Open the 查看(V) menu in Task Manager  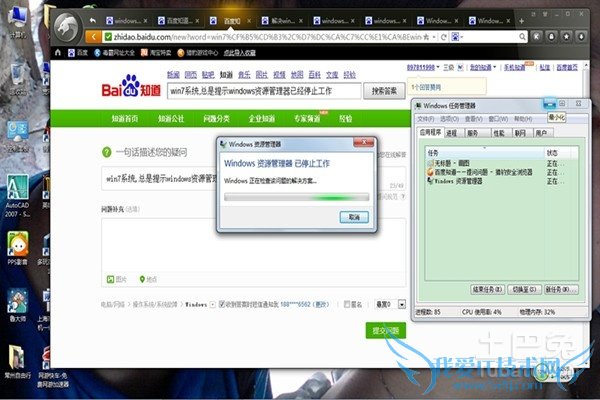(473, 119)
